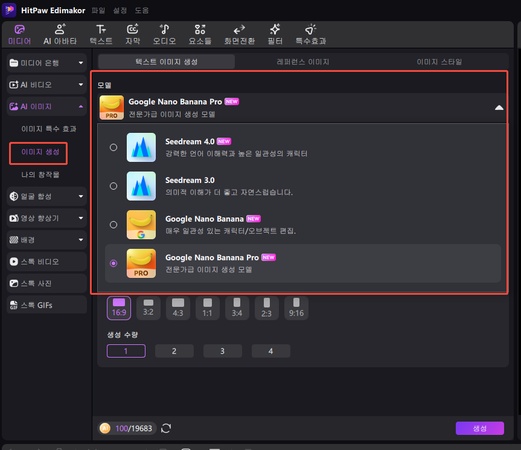Image resolution: width=521 pixels, height=450 pixels.
Task: Select the Google Nano Banana radio button
Action: tap(113, 225)
